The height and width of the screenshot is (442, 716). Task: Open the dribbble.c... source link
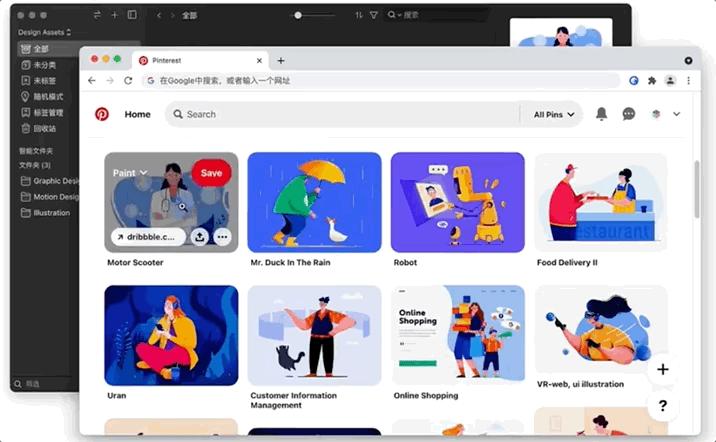point(148,237)
